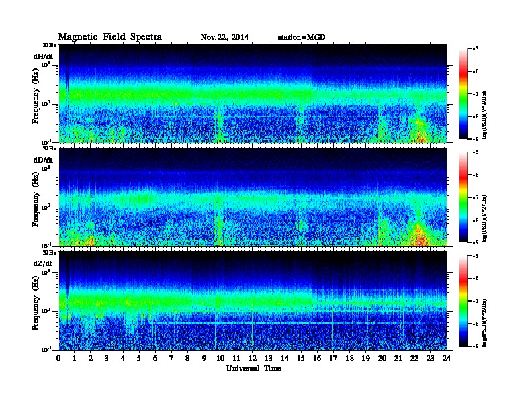
Task: Click the -6 value on dZ/dt color scale
Action: [x=476, y=278]
